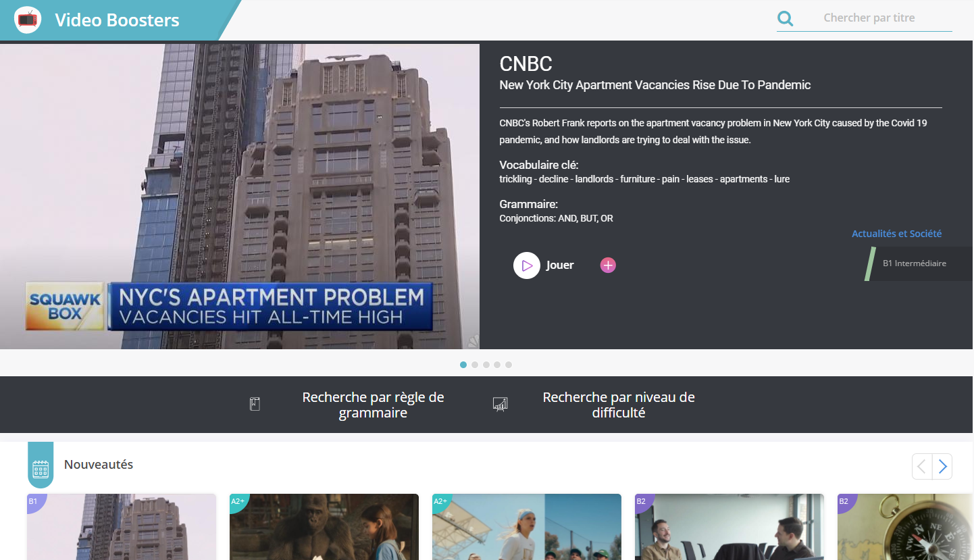This screenshot has height=560, width=974.
Task: Open the A2+ gorilla video thumbnail
Action: 324,527
